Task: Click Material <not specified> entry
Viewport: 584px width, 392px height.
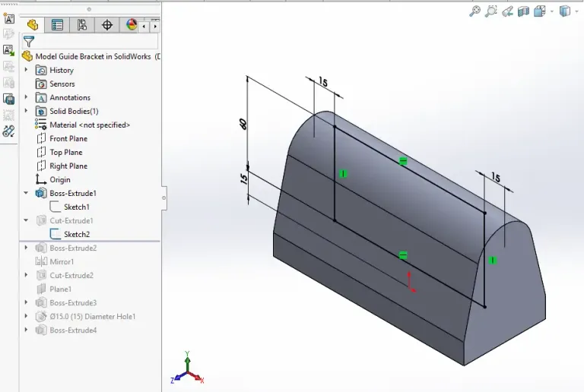Action: (x=89, y=125)
